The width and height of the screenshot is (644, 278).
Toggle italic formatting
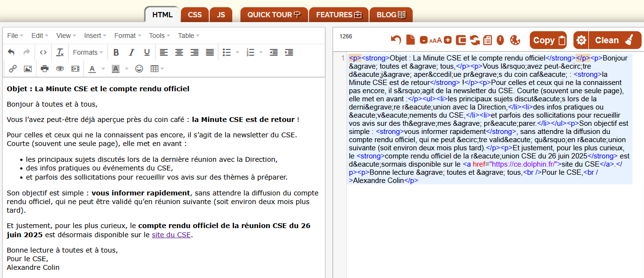[x=131, y=52]
